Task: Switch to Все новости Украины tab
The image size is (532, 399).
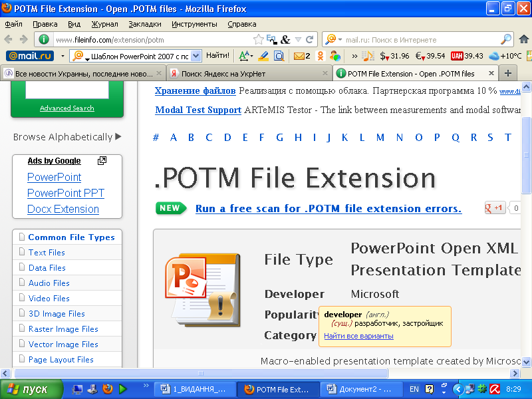Action: coord(84,74)
